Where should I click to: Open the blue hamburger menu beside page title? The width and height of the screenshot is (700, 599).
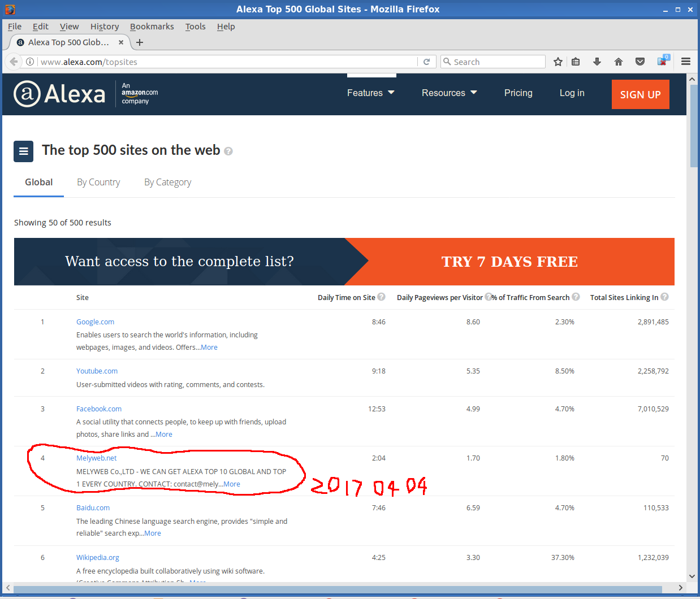pos(23,151)
